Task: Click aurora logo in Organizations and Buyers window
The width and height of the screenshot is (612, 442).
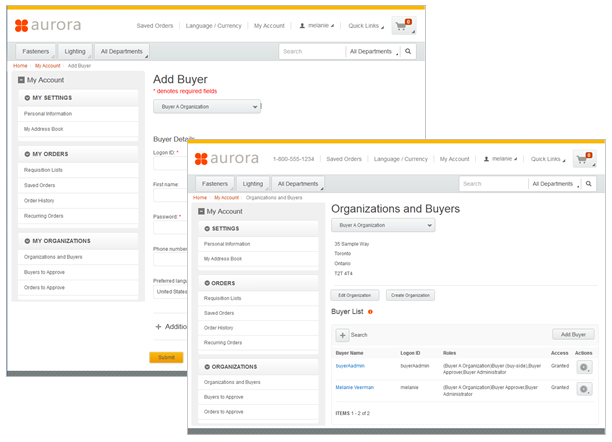Action: (227, 159)
